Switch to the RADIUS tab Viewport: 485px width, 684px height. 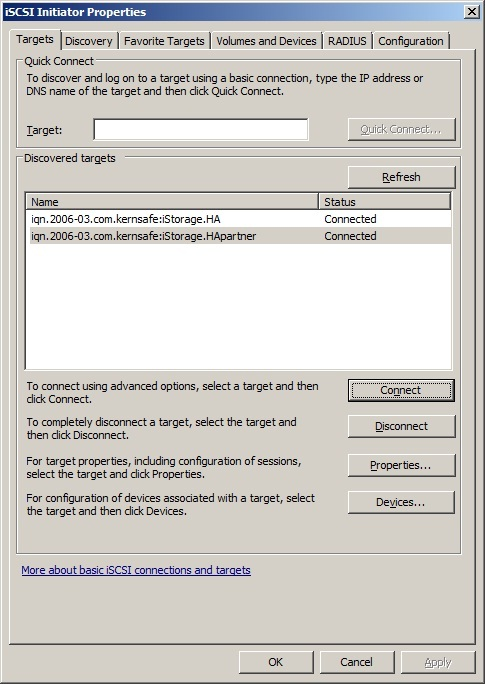click(x=347, y=41)
